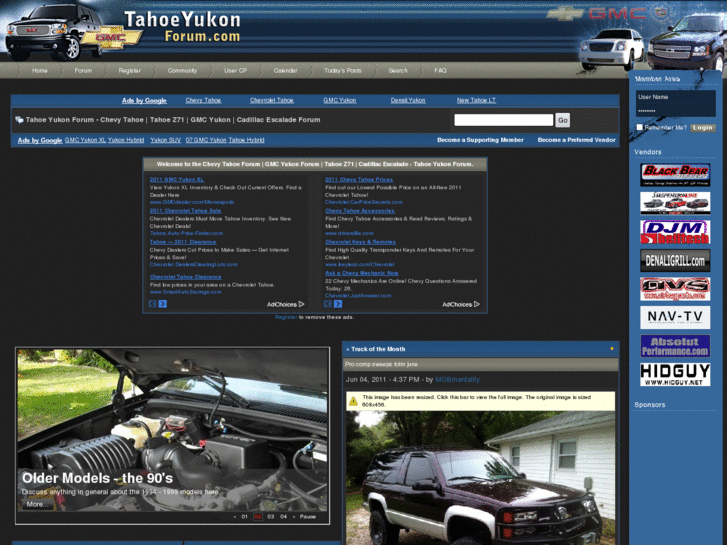
Task: Open the Forum nav item
Action: [x=83, y=71]
